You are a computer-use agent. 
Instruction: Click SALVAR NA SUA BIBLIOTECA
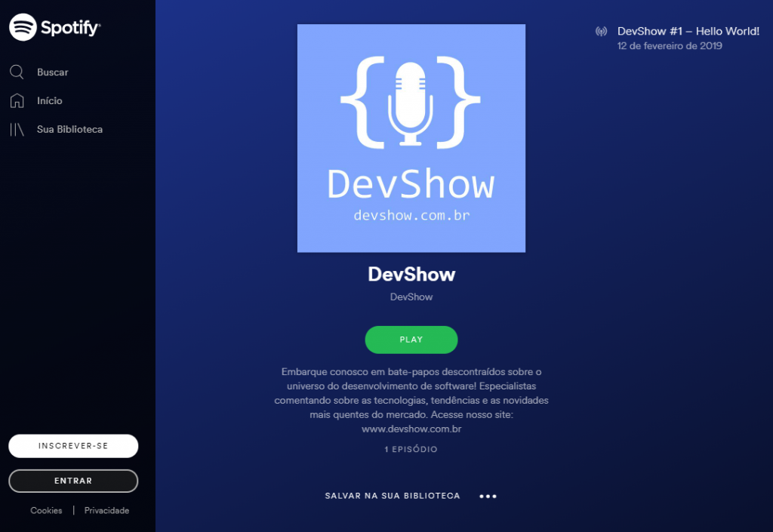pyautogui.click(x=392, y=497)
